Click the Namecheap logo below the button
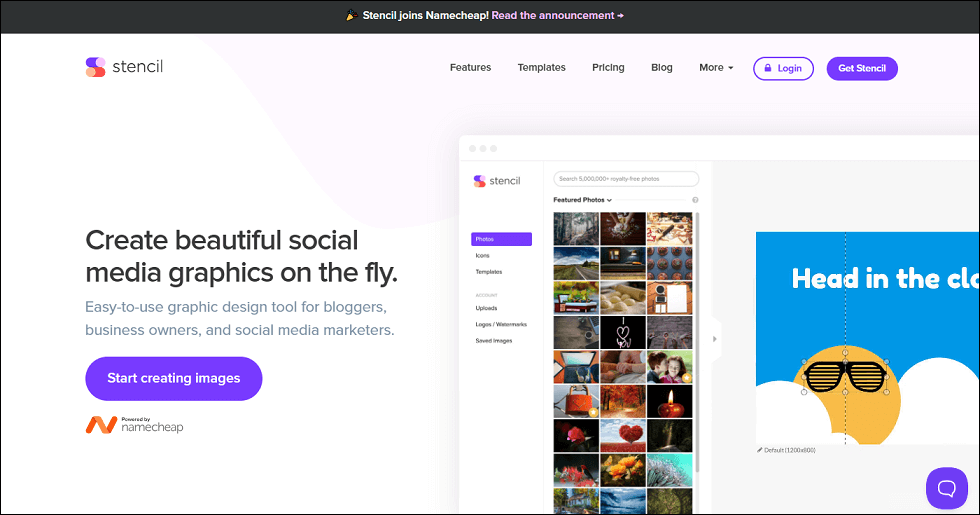The image size is (980, 515). (134, 425)
